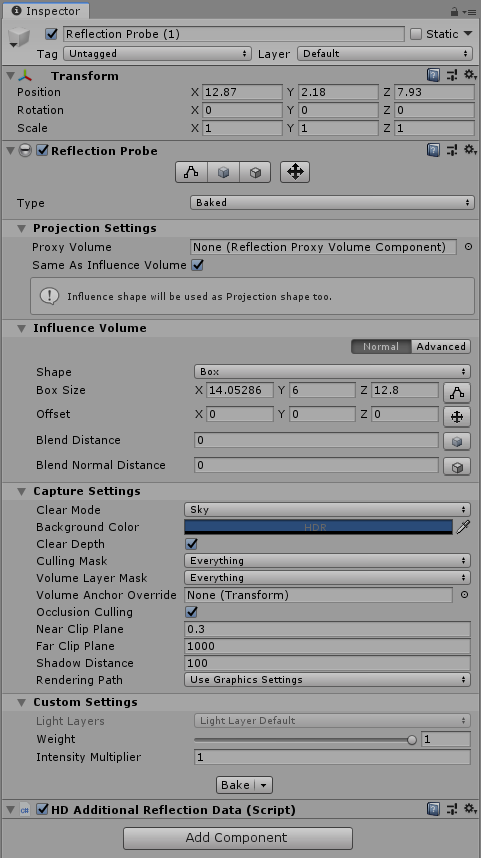Image resolution: width=481 pixels, height=858 pixels.
Task: Collapse the Projection Settings section
Action: [x=21, y=229]
